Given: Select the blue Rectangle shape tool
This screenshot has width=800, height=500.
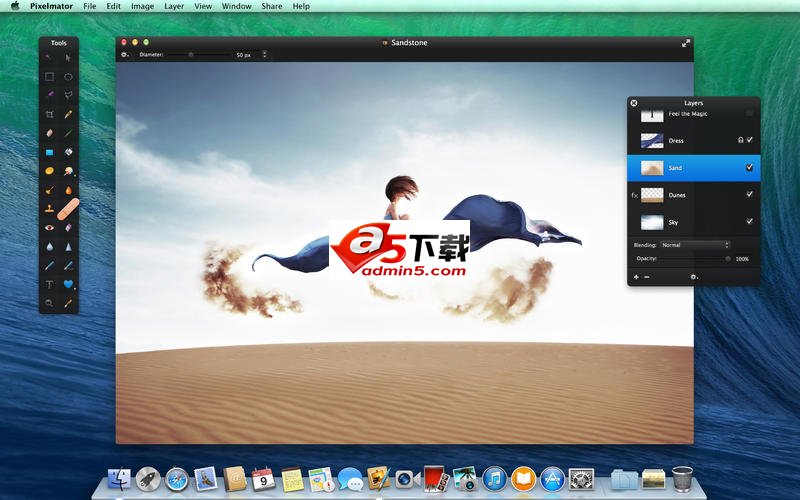Looking at the screenshot, I should (x=49, y=152).
